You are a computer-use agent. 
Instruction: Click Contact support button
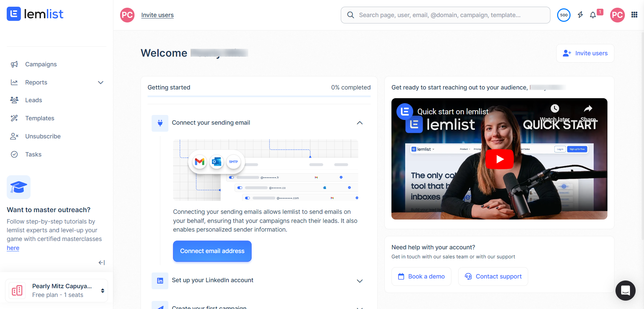(x=493, y=276)
